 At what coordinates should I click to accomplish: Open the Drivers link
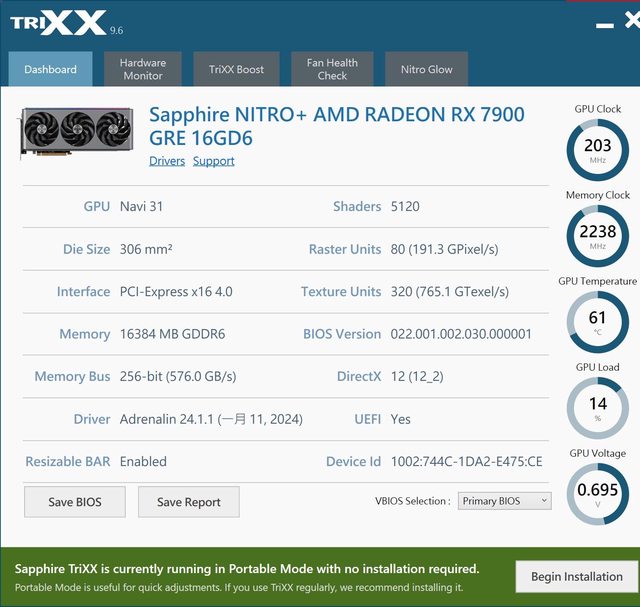point(167,161)
